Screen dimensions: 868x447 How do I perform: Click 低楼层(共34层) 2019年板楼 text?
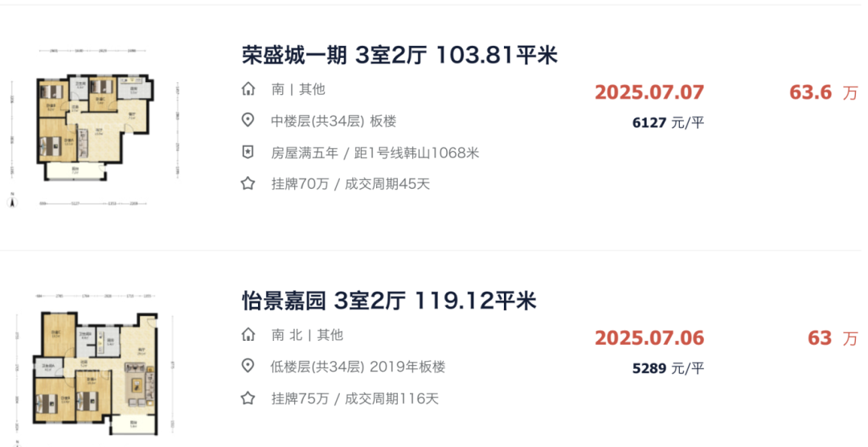click(x=358, y=367)
